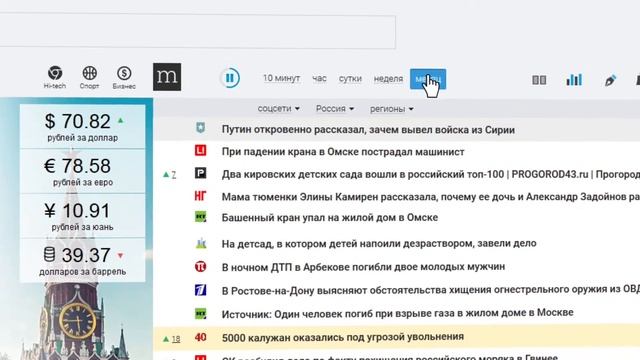
Task: Select the highlighted 'месяц' time period
Action: point(428,79)
